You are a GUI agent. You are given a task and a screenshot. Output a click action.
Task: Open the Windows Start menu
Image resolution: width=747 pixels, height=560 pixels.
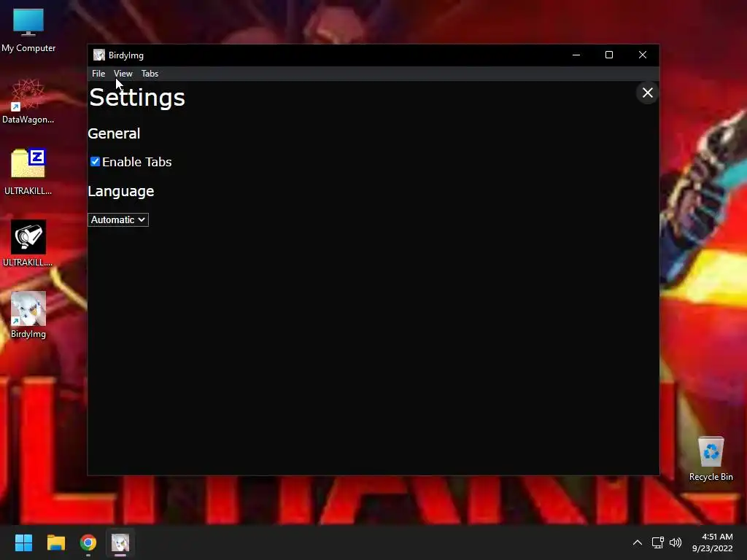point(23,542)
